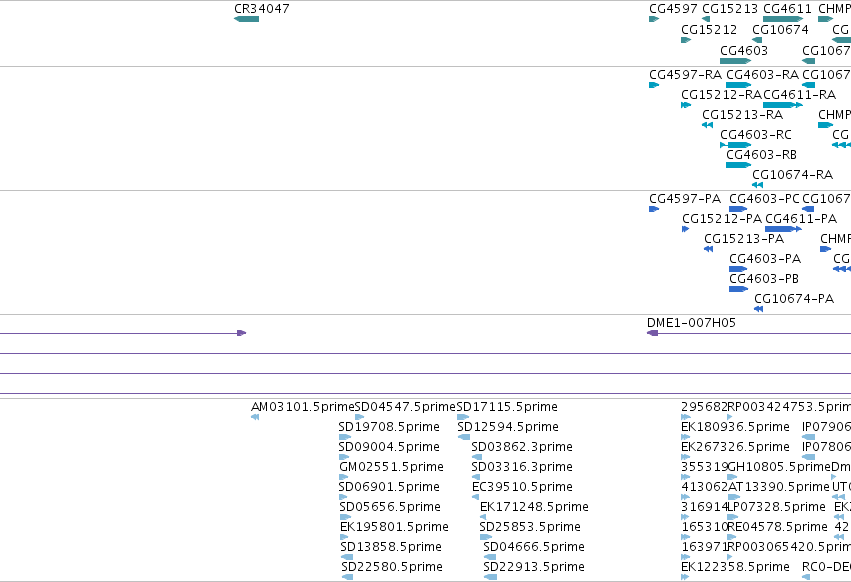
Task: Click the CG10674 gene feature
Action: tap(757, 40)
